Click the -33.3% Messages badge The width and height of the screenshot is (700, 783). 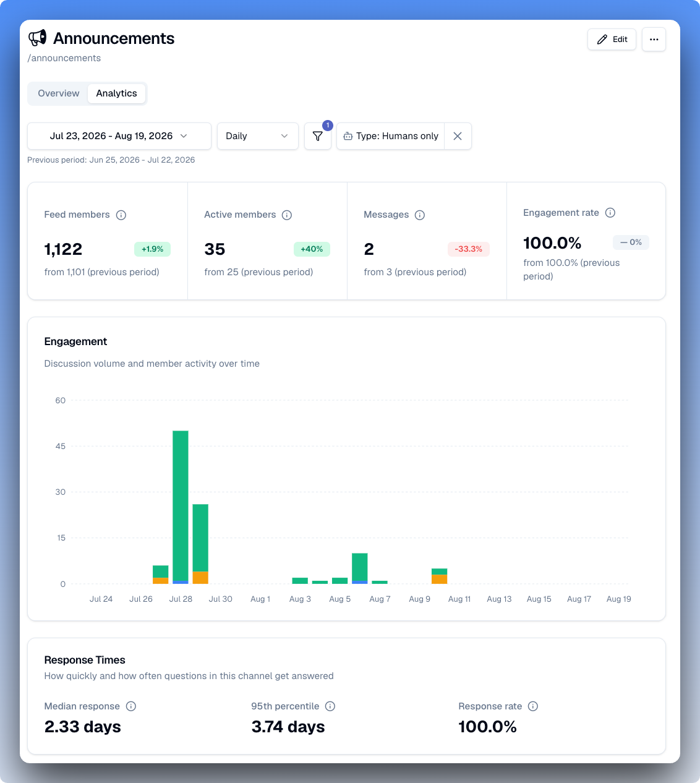[x=469, y=249]
